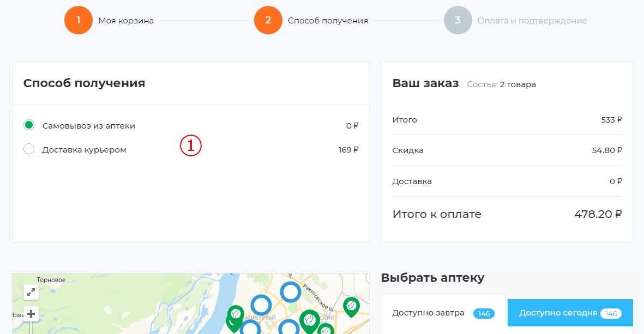Click step 2 orange circle icon
This screenshot has height=334, width=644.
268,21
